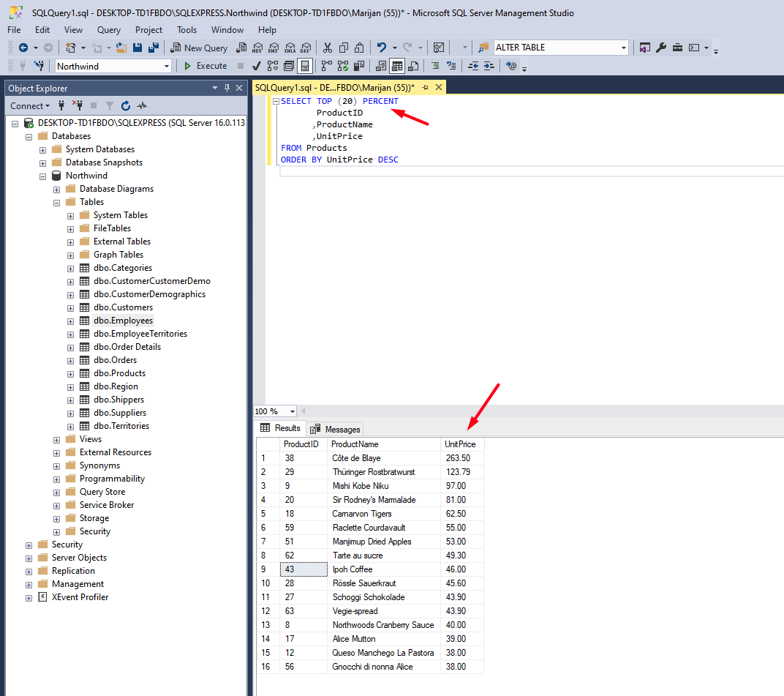Click the Save All icon
The width and height of the screenshot is (784, 696).
point(154,48)
